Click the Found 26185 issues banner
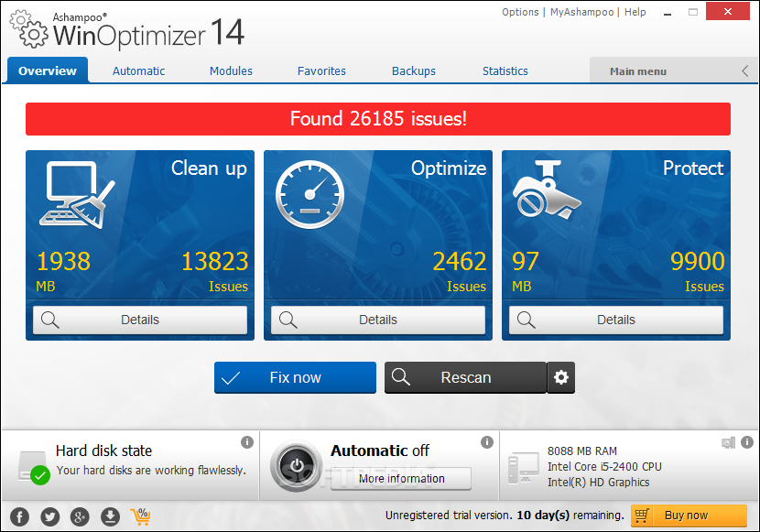This screenshot has width=760, height=532. [378, 119]
